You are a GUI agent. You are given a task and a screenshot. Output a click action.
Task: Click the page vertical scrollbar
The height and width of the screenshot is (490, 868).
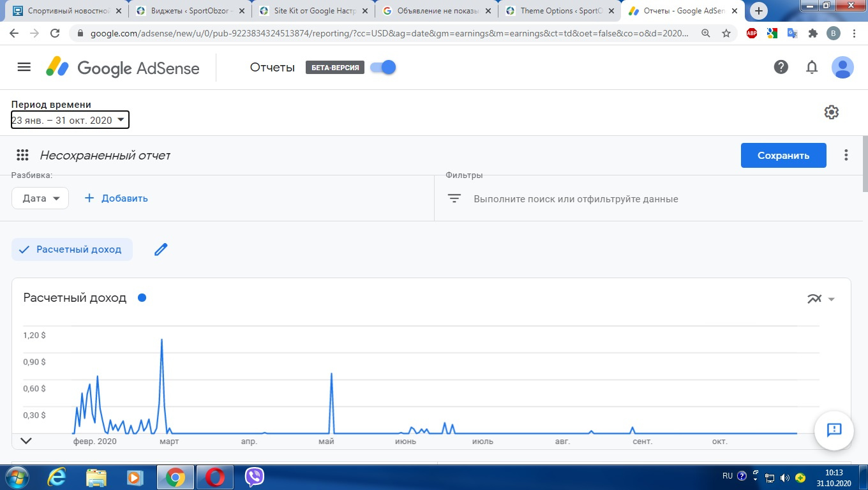point(865,163)
